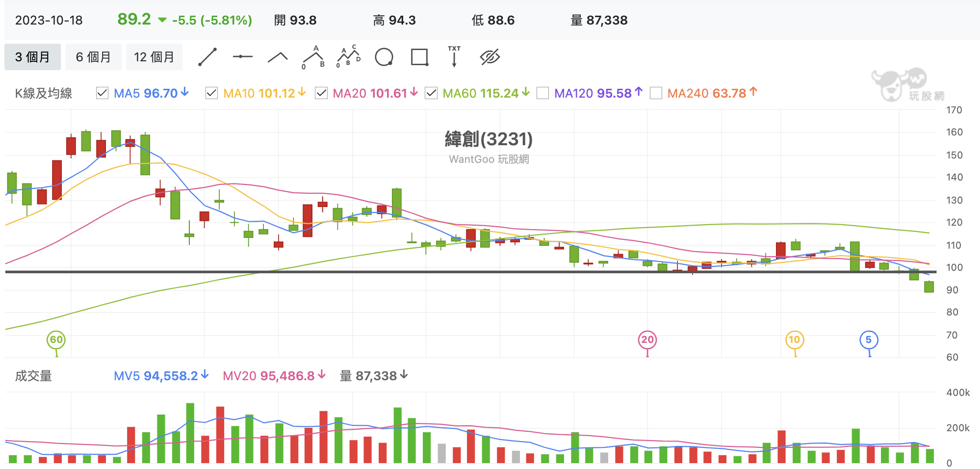Viewport: 980px width, 469px height.
Task: Click the MA10 101.12 label
Action: click(264, 93)
